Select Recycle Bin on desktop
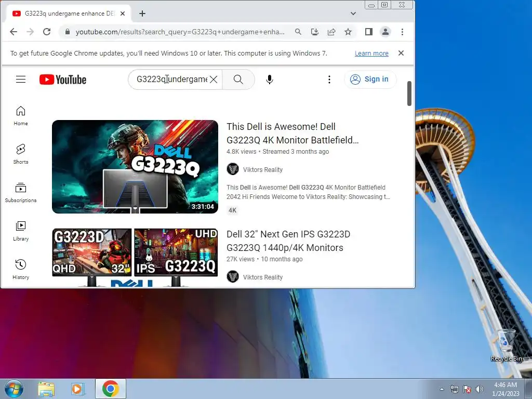This screenshot has height=399, width=532. pos(506,345)
